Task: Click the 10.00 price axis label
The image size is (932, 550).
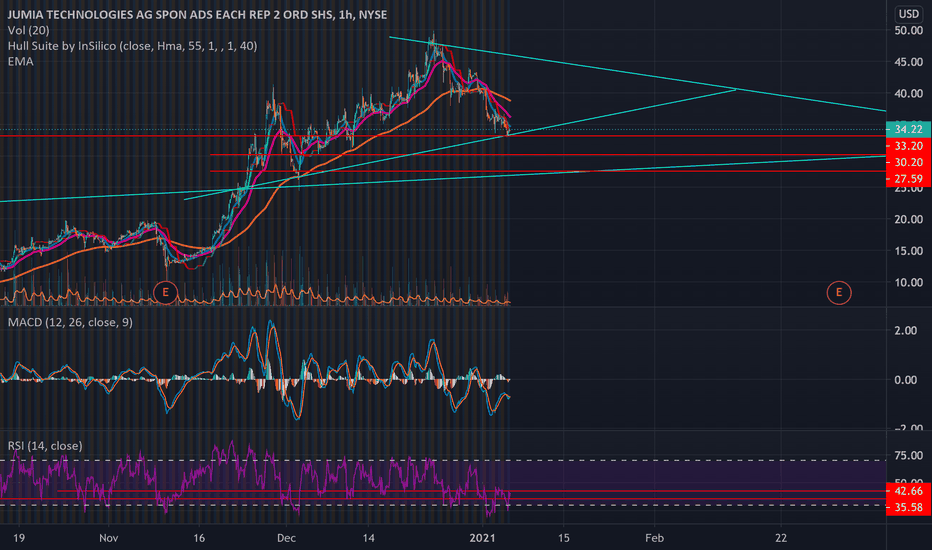Action: click(x=908, y=282)
